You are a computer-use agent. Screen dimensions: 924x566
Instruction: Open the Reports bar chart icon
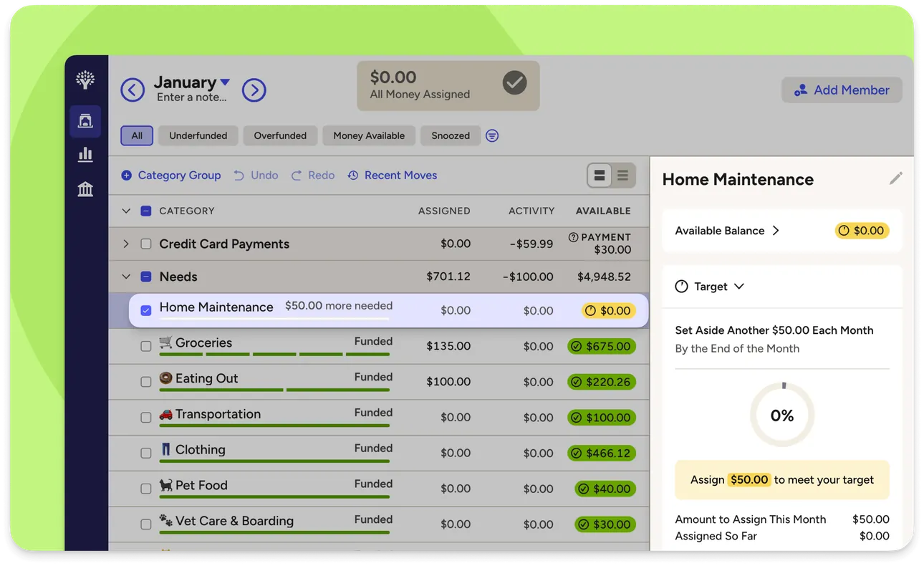(85, 155)
